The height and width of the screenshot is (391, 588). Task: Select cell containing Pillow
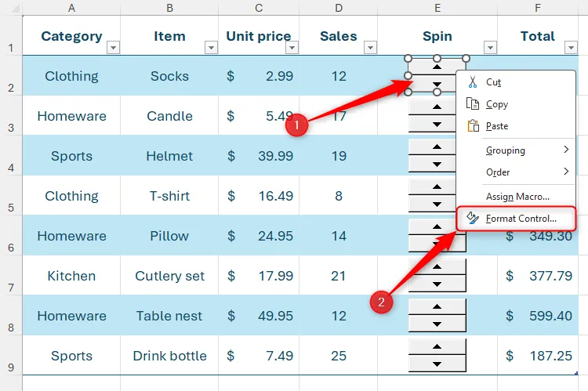(x=169, y=235)
